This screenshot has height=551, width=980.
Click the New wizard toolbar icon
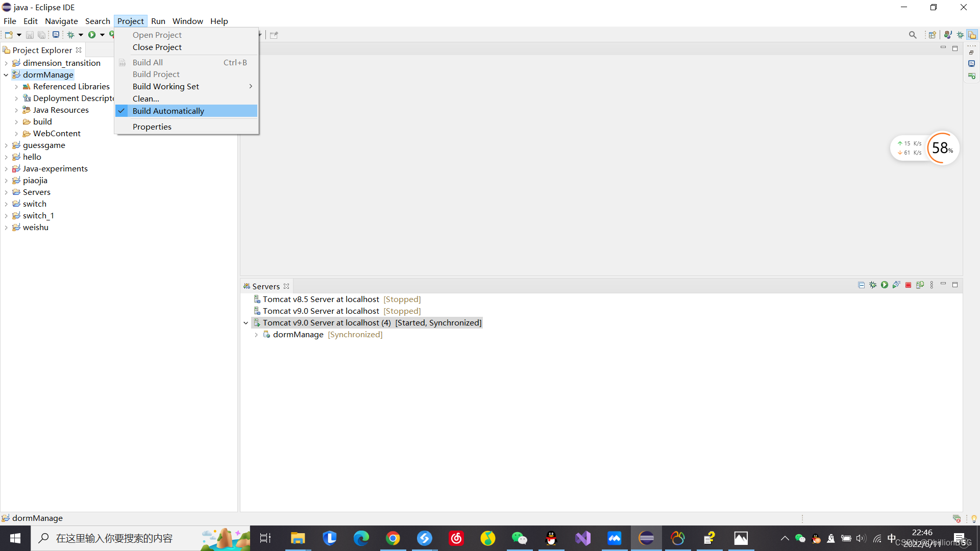(9, 35)
